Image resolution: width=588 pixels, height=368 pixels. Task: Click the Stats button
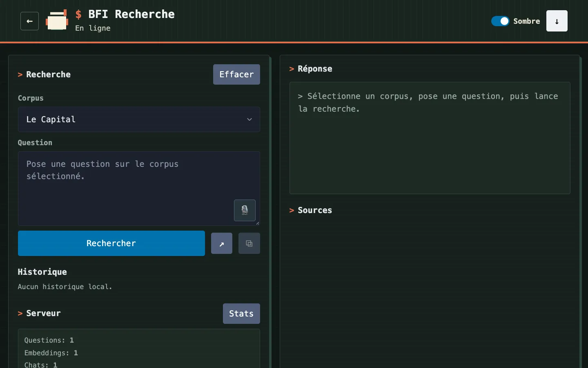(241, 314)
